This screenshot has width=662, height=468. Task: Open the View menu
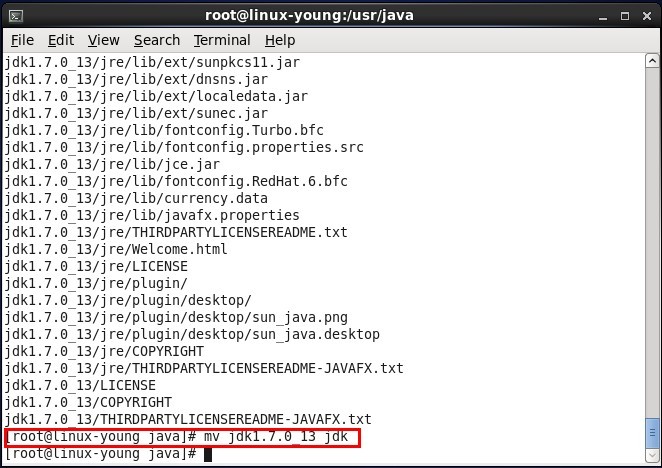point(103,40)
